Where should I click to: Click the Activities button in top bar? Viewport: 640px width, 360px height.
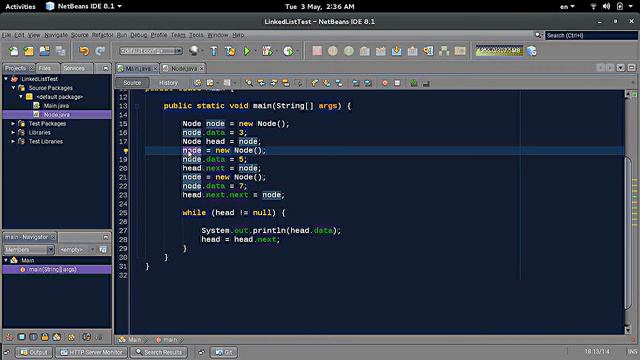(x=20, y=7)
